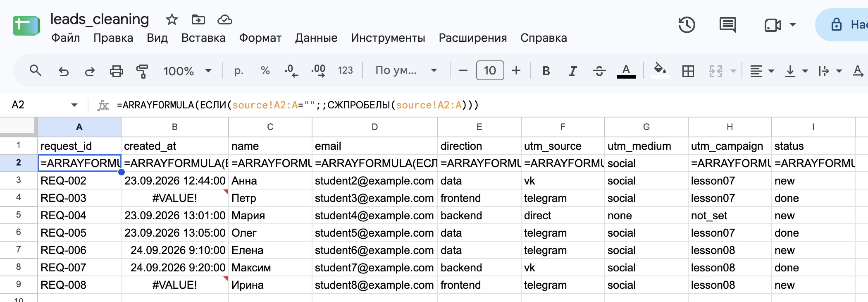Open the comments panel icon
868x302 pixels.
tap(728, 25)
